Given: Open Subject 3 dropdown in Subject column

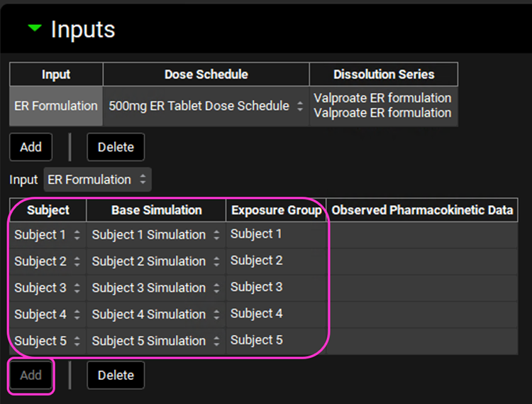Looking at the screenshot, I should click(x=48, y=288).
